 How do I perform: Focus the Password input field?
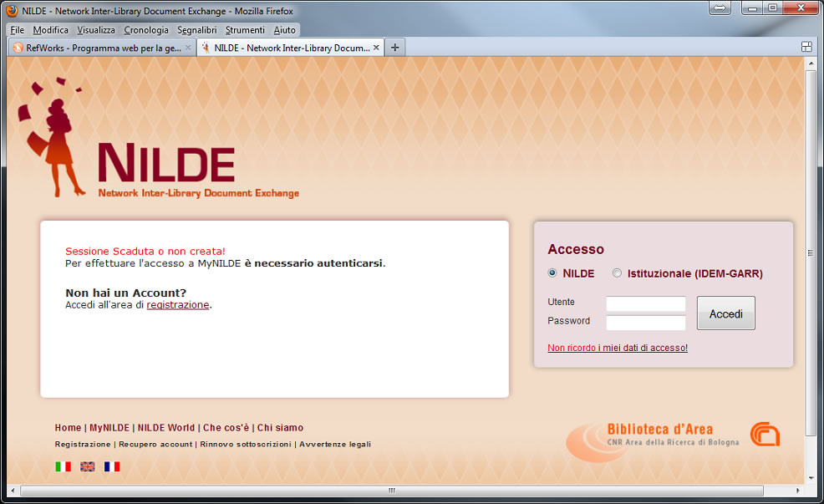(x=645, y=322)
